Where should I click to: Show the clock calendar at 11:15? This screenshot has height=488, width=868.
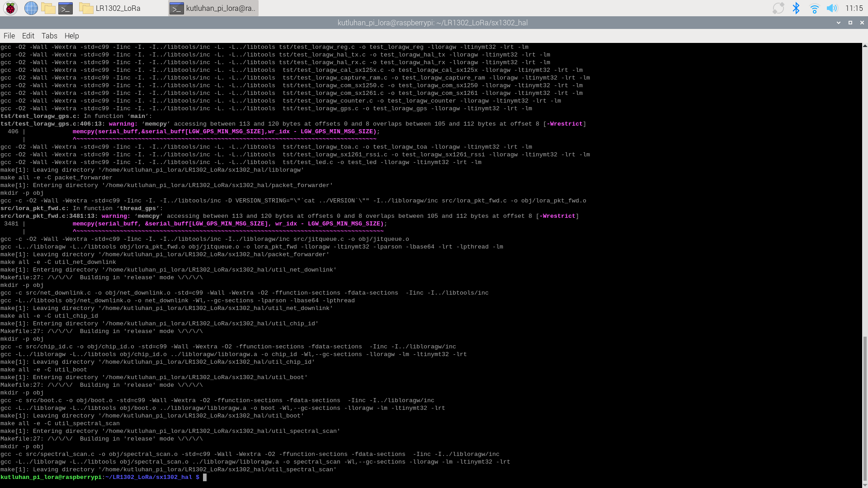click(854, 8)
